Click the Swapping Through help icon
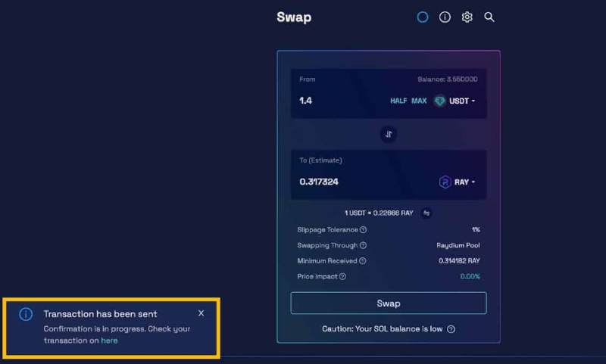The image size is (606, 364). [x=364, y=245]
